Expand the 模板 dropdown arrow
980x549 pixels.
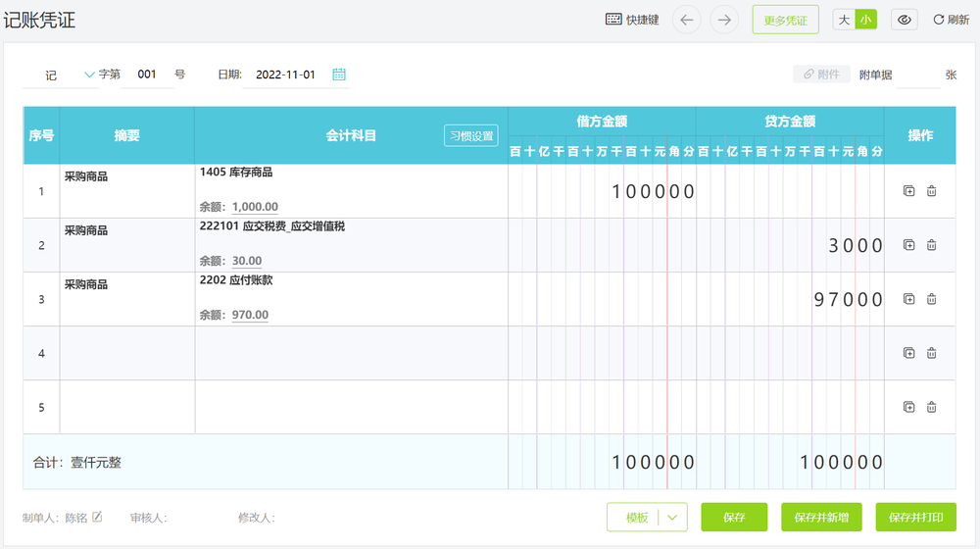[x=672, y=518]
